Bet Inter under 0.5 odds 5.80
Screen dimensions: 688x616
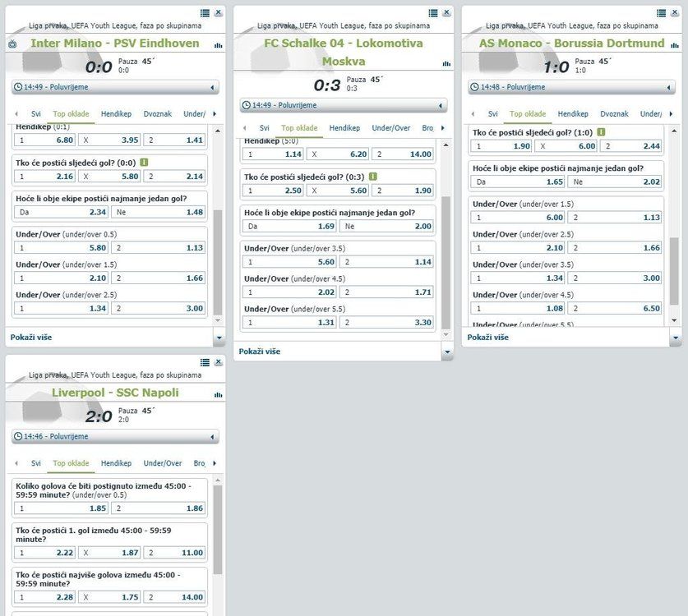(x=61, y=248)
